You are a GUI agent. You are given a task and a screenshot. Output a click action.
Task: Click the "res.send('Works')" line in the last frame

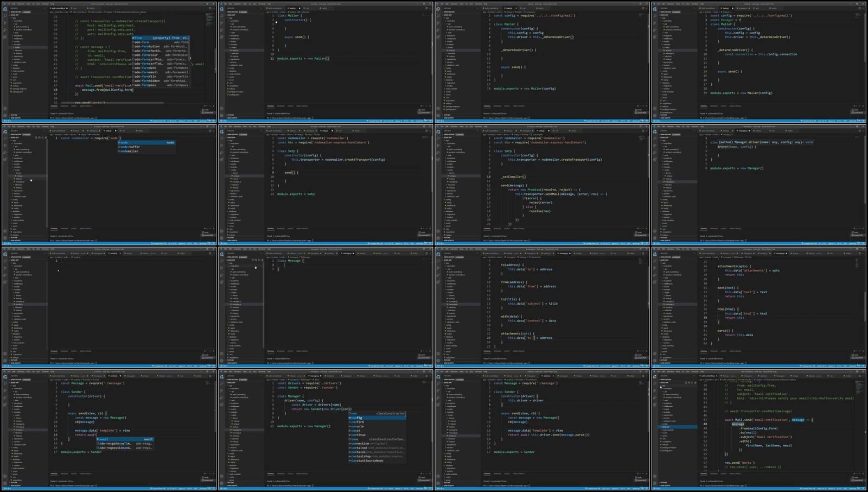point(741,463)
